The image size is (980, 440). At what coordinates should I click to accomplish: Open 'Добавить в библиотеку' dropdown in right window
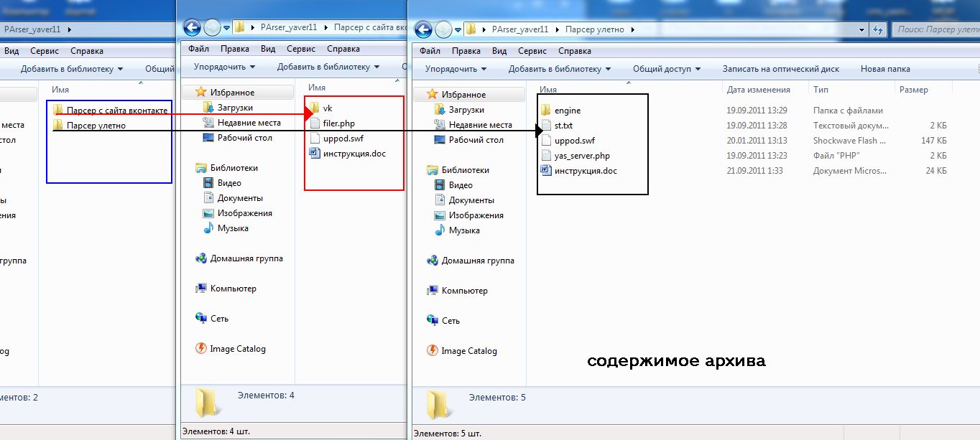pyautogui.click(x=560, y=69)
